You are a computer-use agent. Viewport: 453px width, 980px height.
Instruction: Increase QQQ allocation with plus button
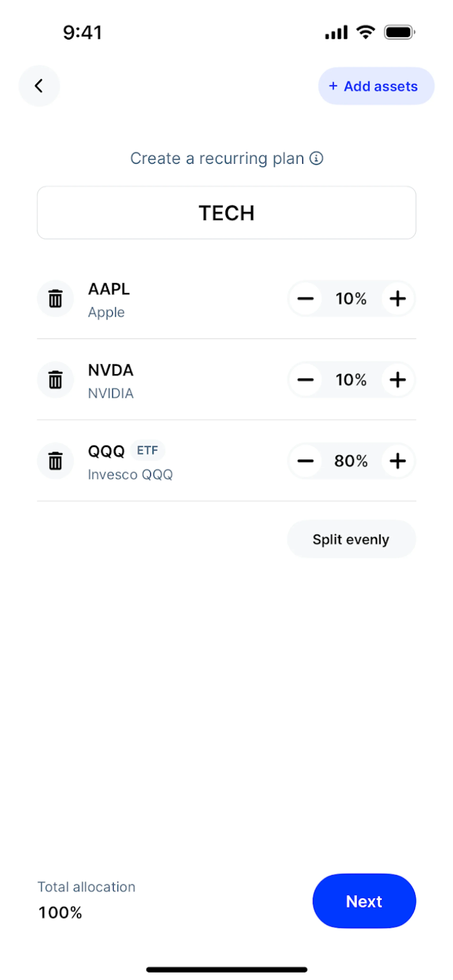click(398, 461)
